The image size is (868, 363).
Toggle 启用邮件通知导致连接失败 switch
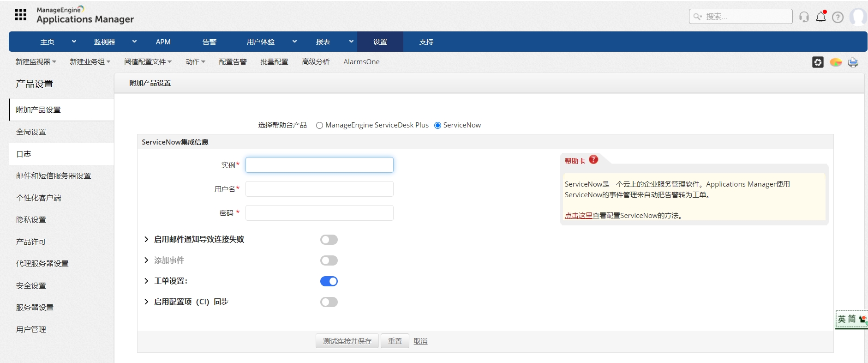coord(329,240)
